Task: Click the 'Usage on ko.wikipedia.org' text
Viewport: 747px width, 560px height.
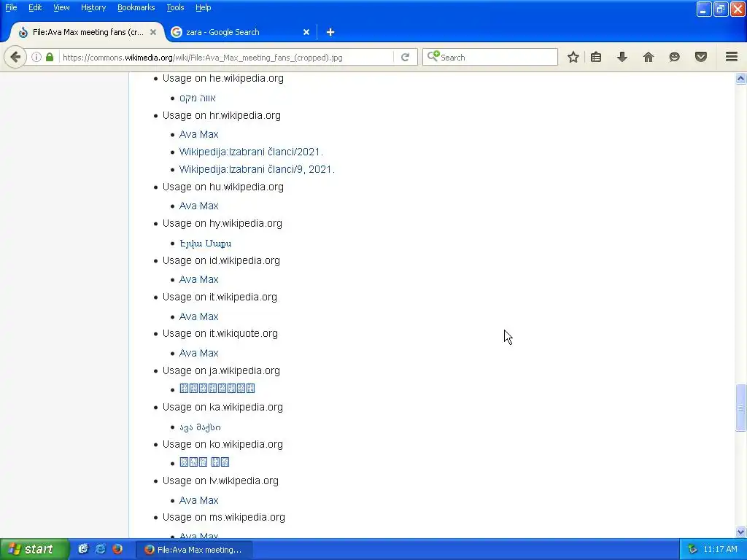Action: (222, 444)
